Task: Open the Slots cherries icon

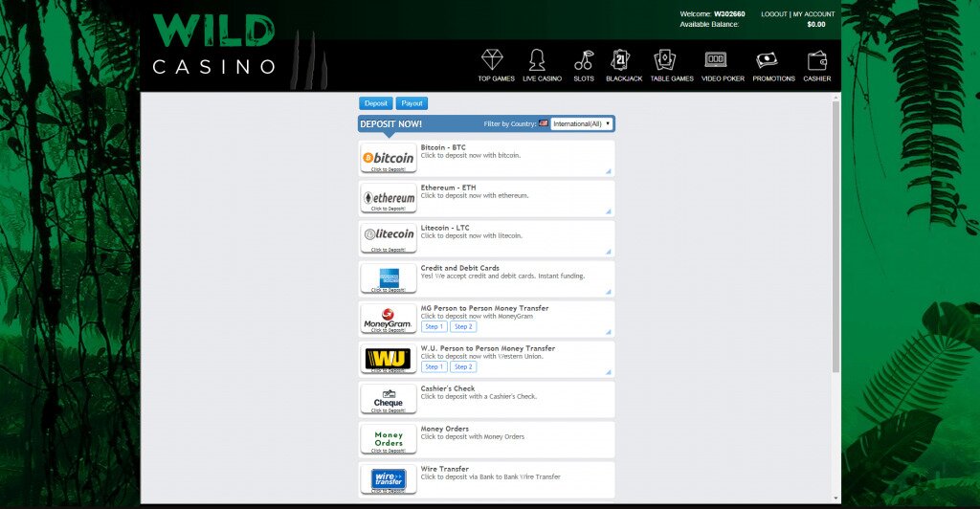Action: [584, 60]
